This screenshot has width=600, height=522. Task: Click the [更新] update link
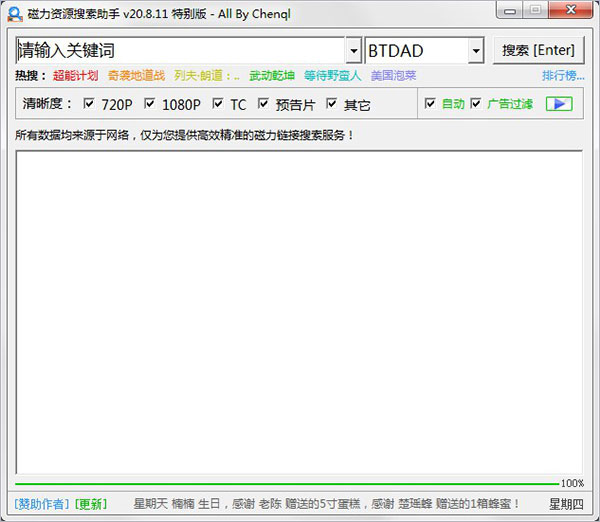click(91, 504)
